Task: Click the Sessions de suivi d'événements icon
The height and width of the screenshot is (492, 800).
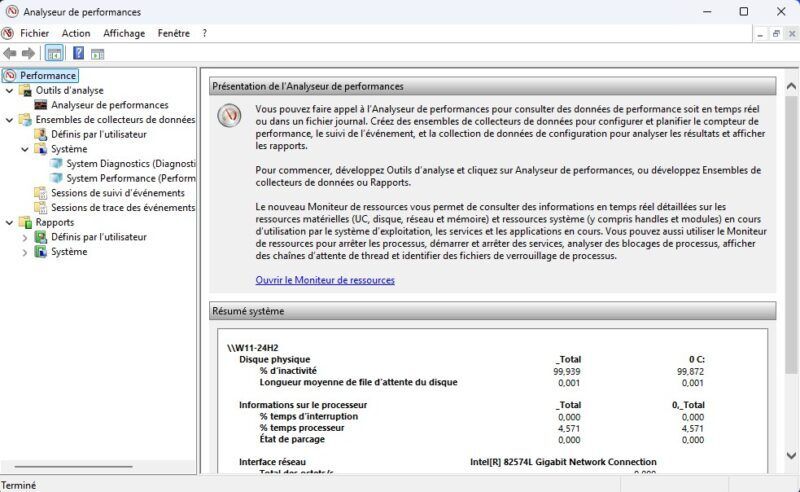Action: click(40, 193)
